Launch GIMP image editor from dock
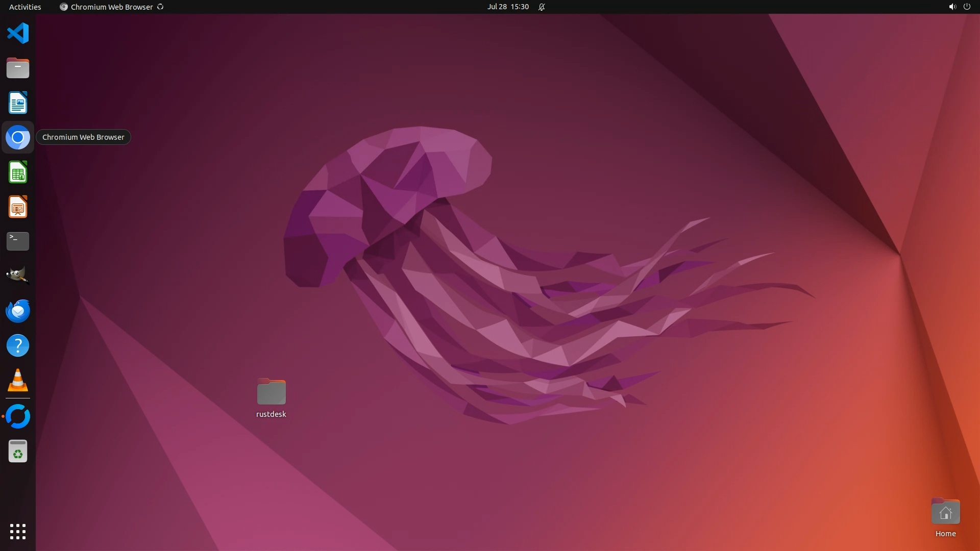 (18, 275)
